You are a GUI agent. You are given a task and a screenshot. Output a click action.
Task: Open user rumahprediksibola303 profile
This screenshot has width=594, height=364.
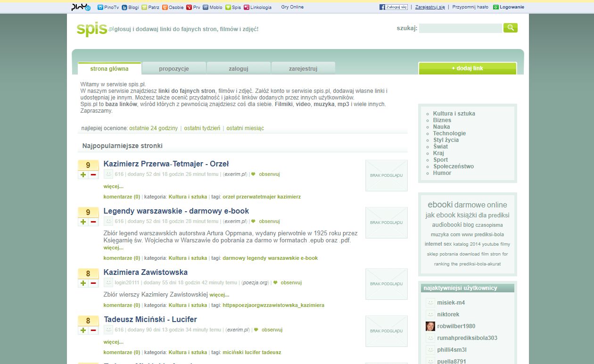click(467, 338)
